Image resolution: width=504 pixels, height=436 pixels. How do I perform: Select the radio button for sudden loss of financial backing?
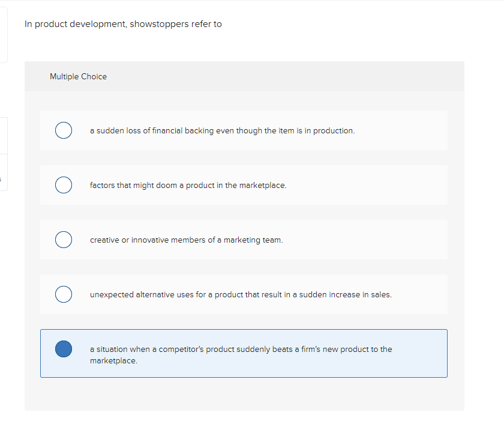pos(64,130)
